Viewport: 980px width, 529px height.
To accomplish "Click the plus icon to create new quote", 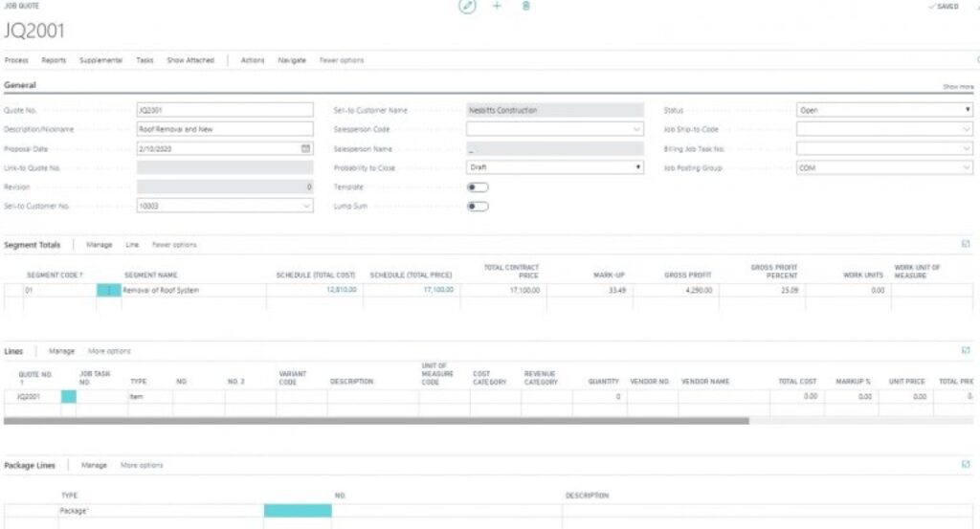I will (497, 7).
